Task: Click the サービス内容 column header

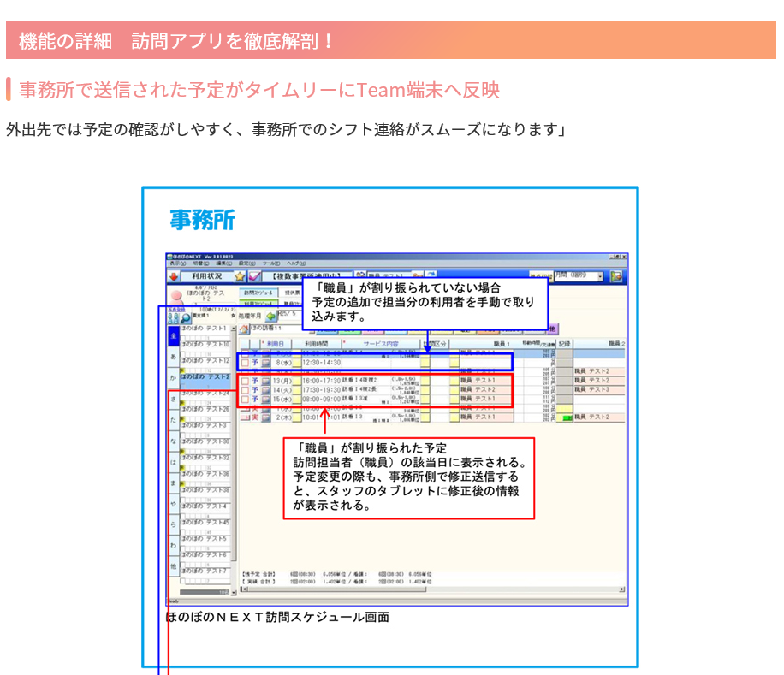Action: click(381, 344)
